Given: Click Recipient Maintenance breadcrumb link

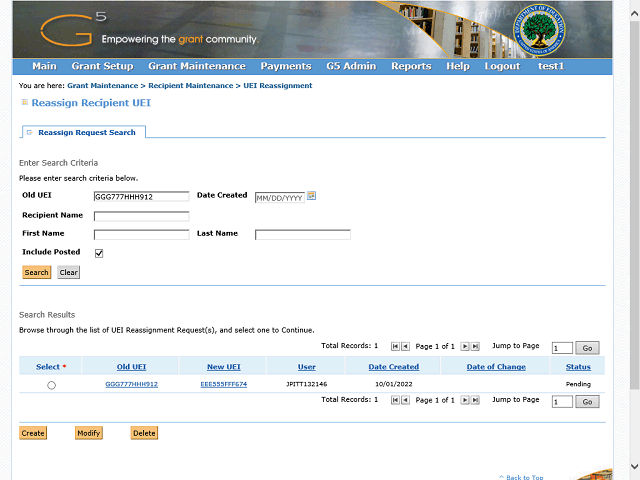Looking at the screenshot, I should click(191, 86).
